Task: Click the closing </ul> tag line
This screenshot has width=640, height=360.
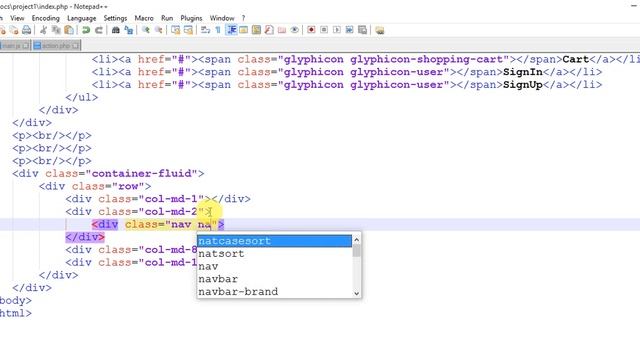Action: coord(82,97)
